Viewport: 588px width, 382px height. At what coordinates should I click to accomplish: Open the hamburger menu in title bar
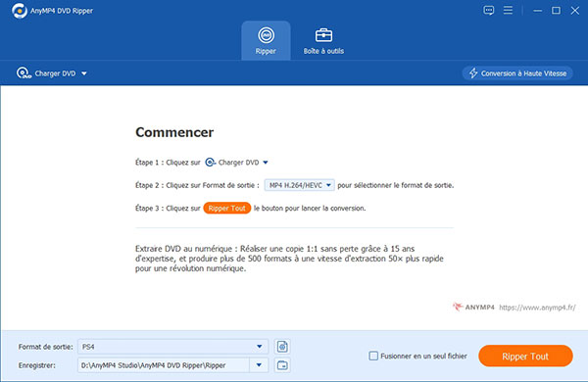[x=508, y=10]
